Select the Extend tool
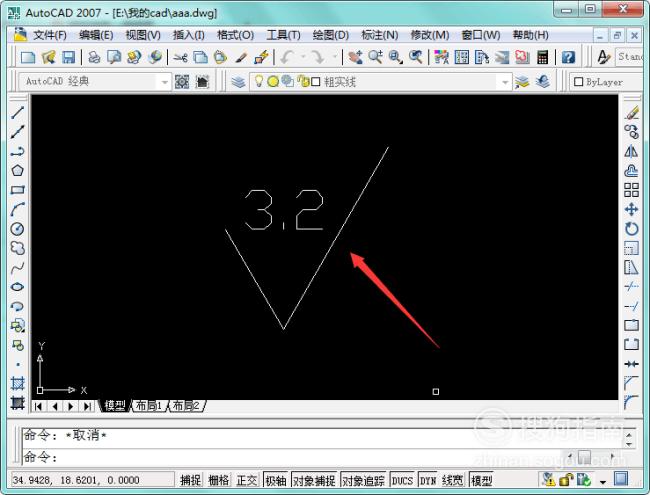The width and height of the screenshot is (650, 495). [x=632, y=306]
